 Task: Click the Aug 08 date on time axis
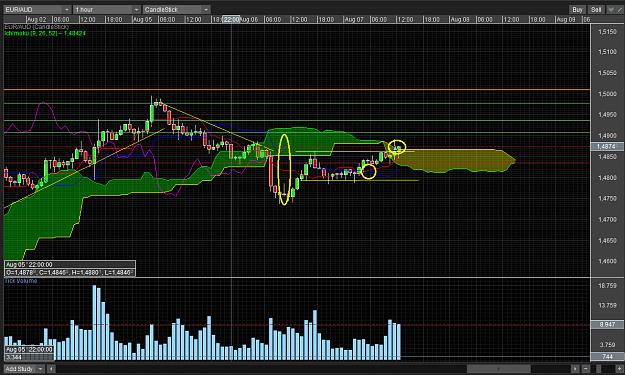tap(460, 20)
